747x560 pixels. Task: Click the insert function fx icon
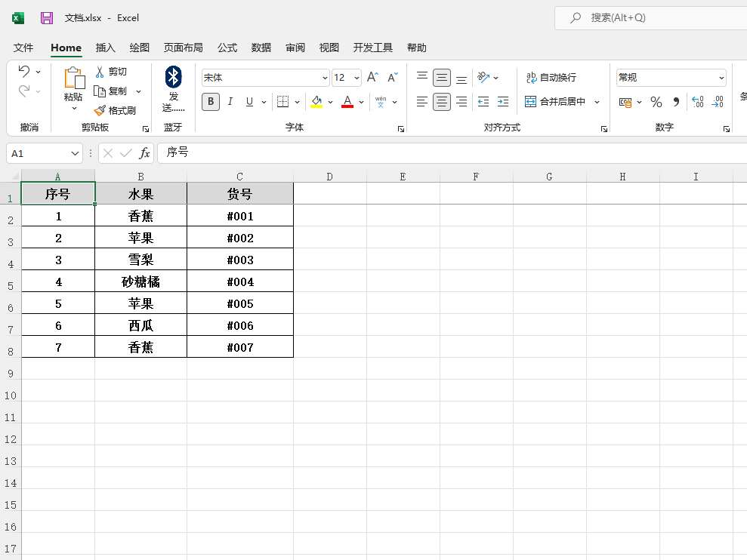pyautogui.click(x=144, y=153)
